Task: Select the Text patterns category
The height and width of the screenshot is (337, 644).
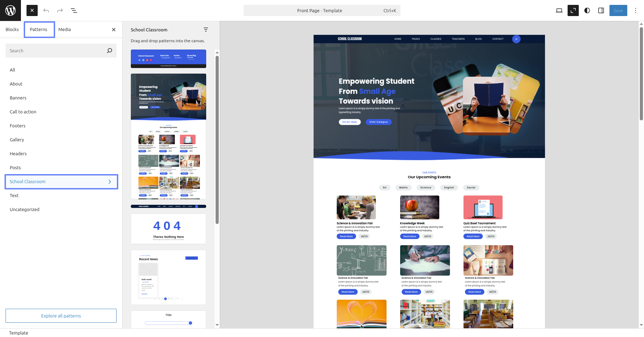Action: (x=61, y=195)
